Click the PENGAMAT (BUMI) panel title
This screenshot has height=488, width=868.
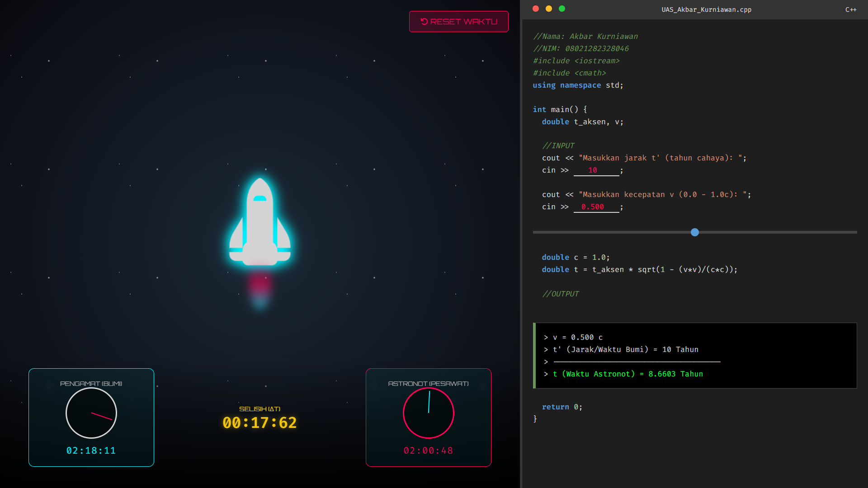pos(91,384)
